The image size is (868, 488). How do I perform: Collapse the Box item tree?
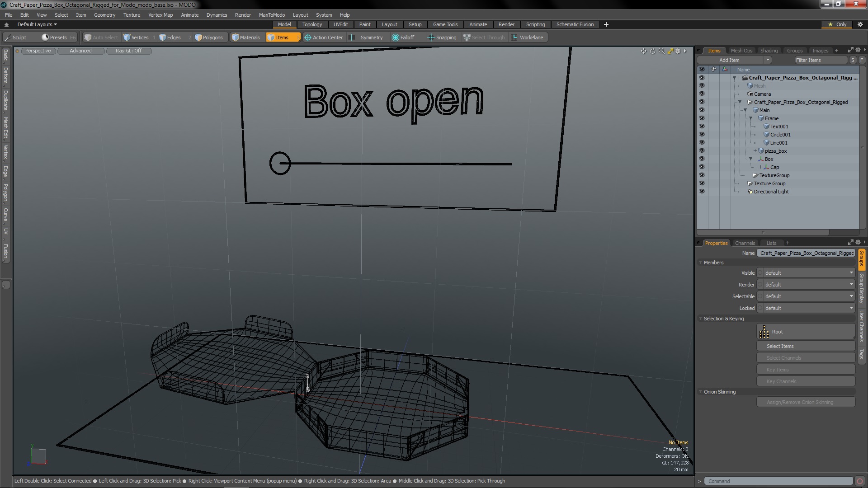751,159
